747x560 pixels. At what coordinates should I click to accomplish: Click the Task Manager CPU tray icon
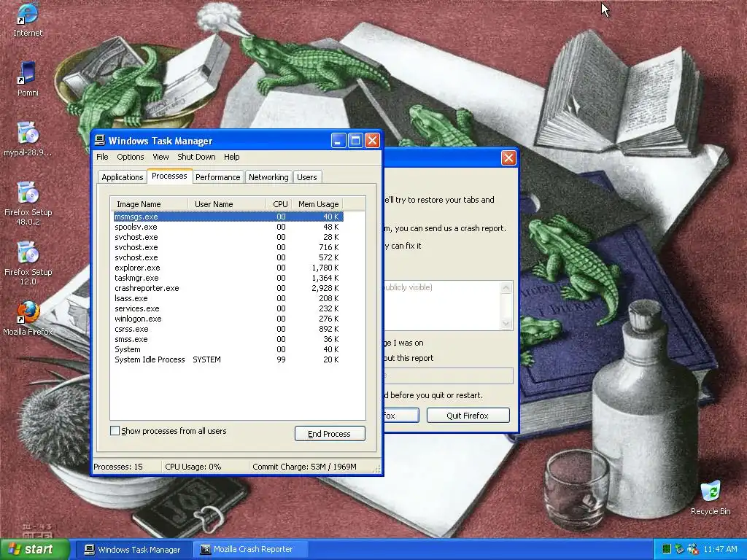667,550
